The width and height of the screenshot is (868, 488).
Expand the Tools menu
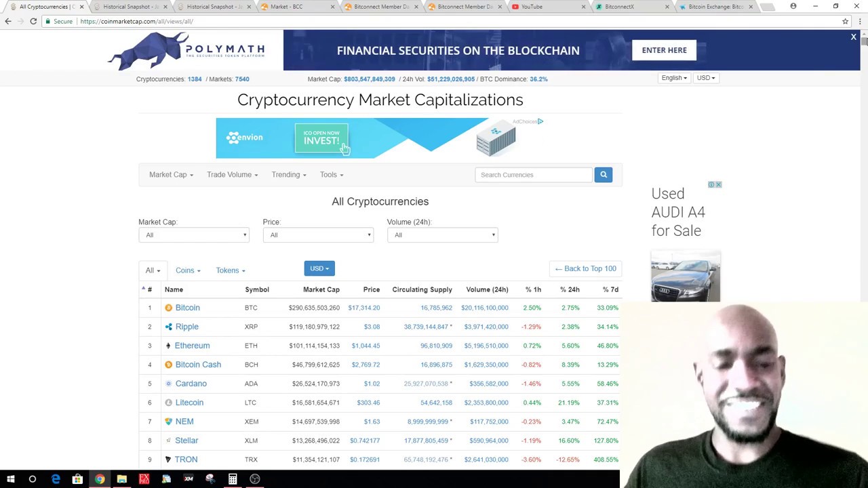pyautogui.click(x=332, y=175)
